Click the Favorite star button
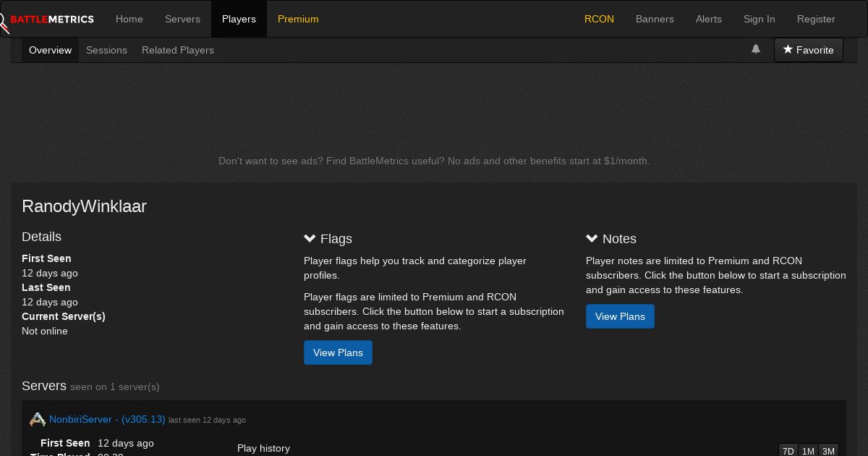868x456 pixels. pos(808,50)
